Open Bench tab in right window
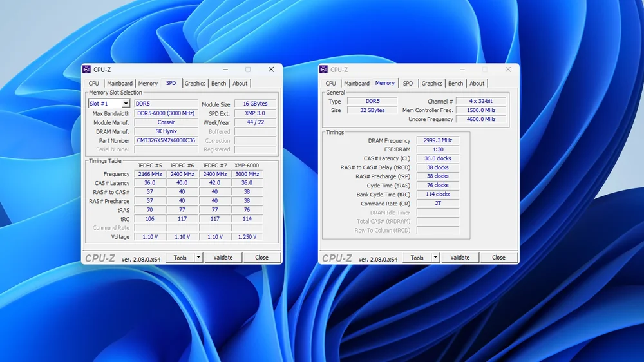Viewport: 644px width, 362px height. pos(455,83)
